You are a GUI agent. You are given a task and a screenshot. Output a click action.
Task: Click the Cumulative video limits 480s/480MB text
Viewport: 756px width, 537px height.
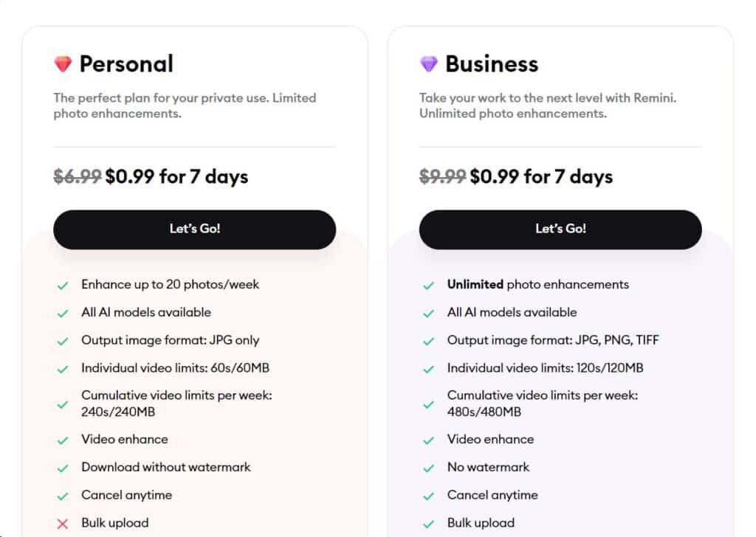(x=542, y=403)
